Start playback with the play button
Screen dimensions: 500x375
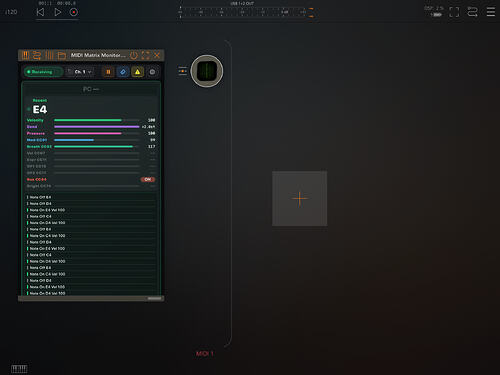(x=57, y=12)
